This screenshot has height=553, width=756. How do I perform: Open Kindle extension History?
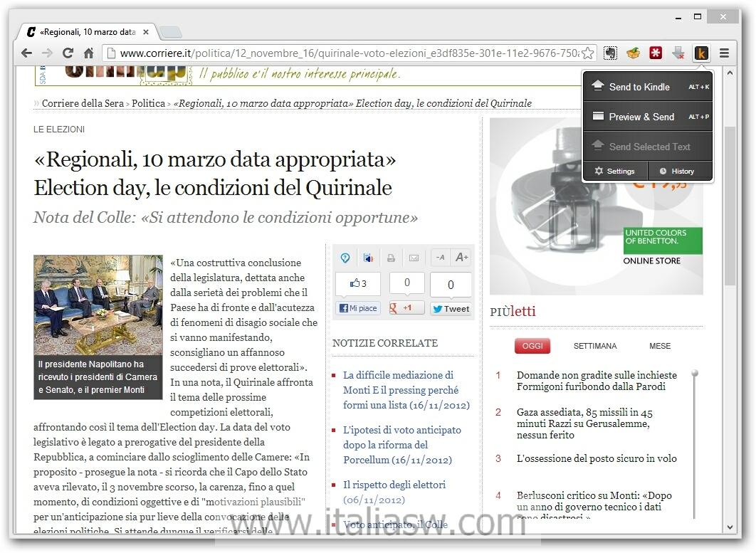pyautogui.click(x=680, y=171)
